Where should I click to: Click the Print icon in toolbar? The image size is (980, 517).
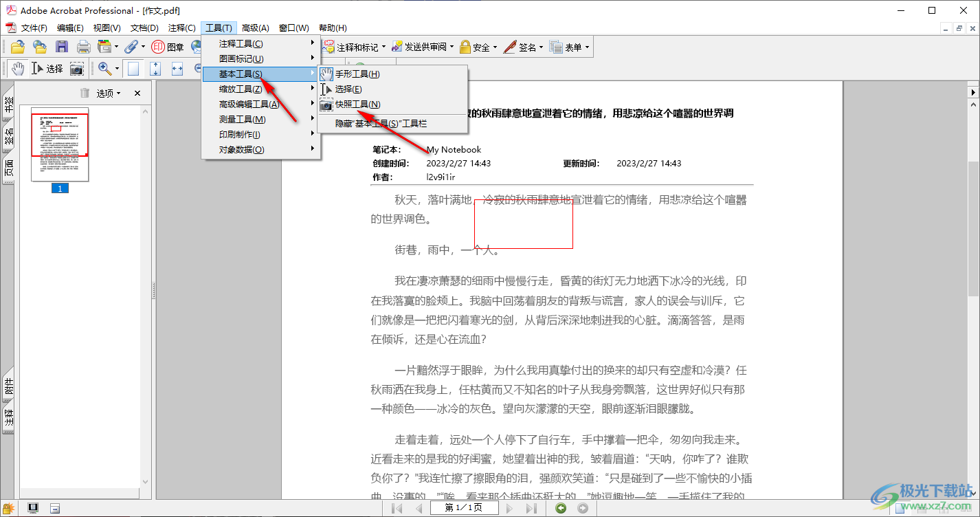pyautogui.click(x=83, y=47)
